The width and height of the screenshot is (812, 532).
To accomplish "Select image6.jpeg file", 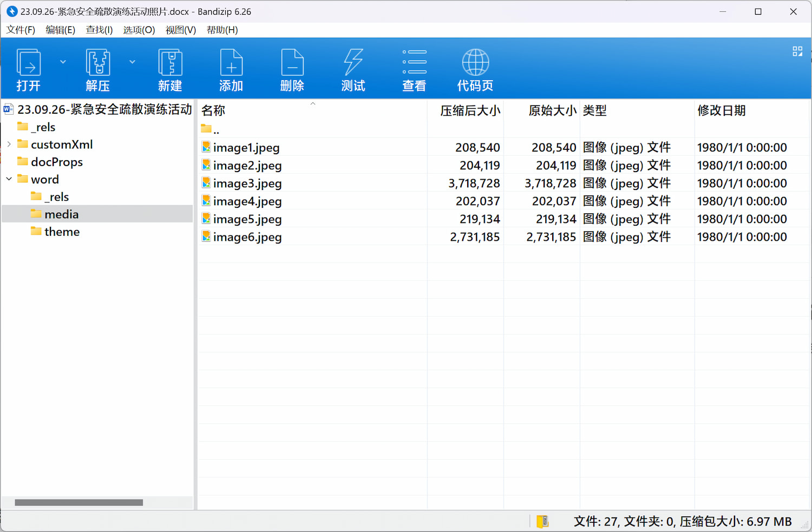I will pyautogui.click(x=247, y=237).
